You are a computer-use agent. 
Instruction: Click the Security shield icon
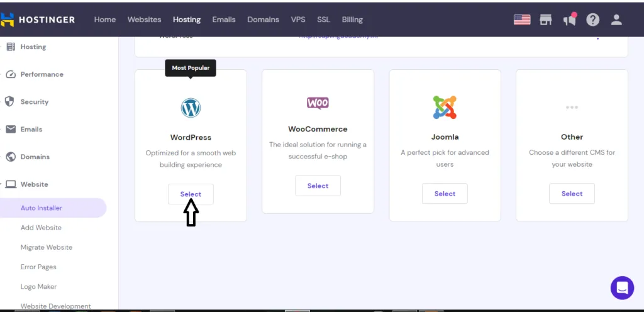[9, 102]
